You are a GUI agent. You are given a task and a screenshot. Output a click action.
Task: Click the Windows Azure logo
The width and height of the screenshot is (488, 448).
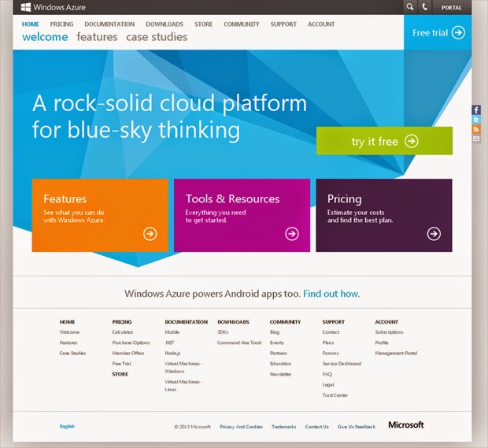pyautogui.click(x=54, y=7)
